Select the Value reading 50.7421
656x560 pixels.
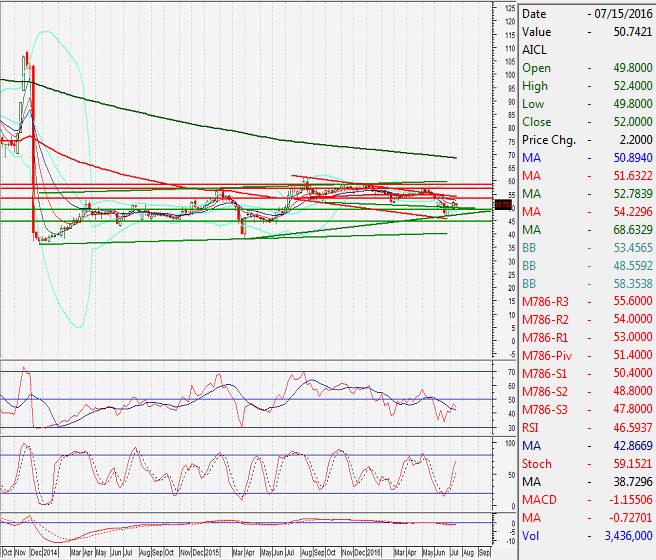pyautogui.click(x=626, y=32)
